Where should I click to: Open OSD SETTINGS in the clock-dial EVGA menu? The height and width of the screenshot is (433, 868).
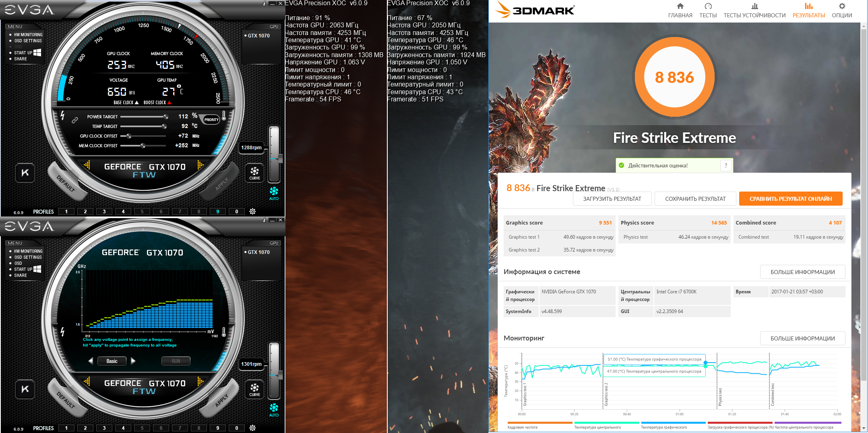28,41
